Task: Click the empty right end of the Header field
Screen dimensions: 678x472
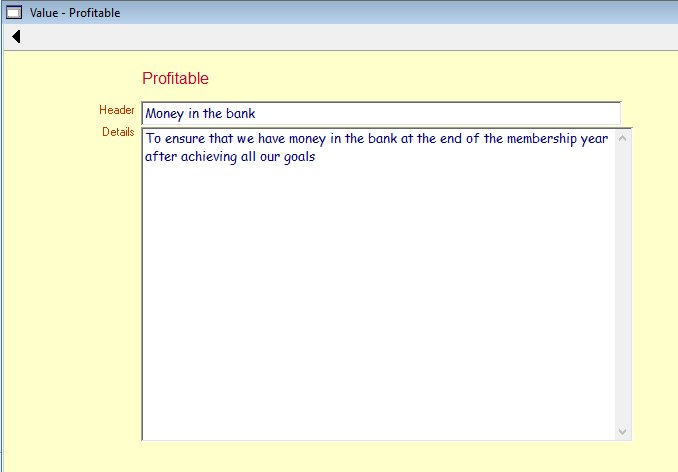Action: [x=560, y=114]
